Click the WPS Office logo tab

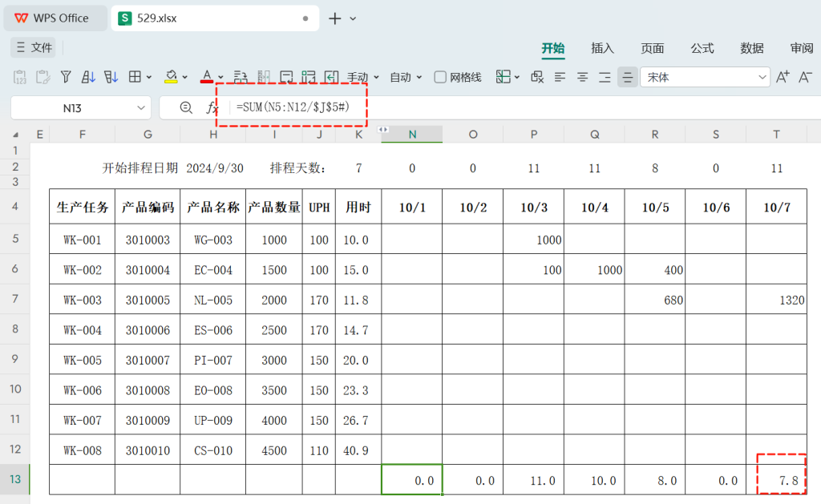click(x=55, y=18)
